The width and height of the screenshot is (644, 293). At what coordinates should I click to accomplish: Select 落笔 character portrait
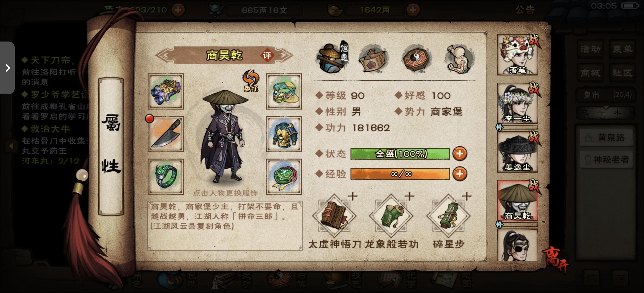pos(517,55)
